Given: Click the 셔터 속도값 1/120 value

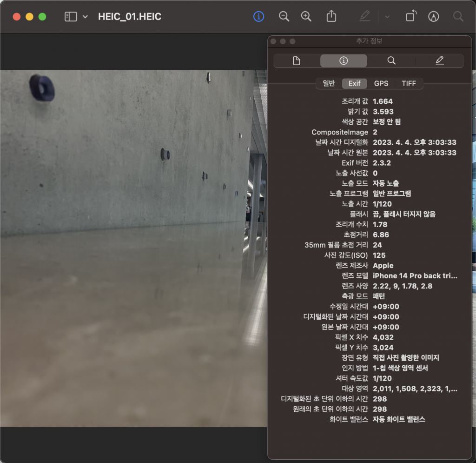Looking at the screenshot, I should pyautogui.click(x=382, y=378).
